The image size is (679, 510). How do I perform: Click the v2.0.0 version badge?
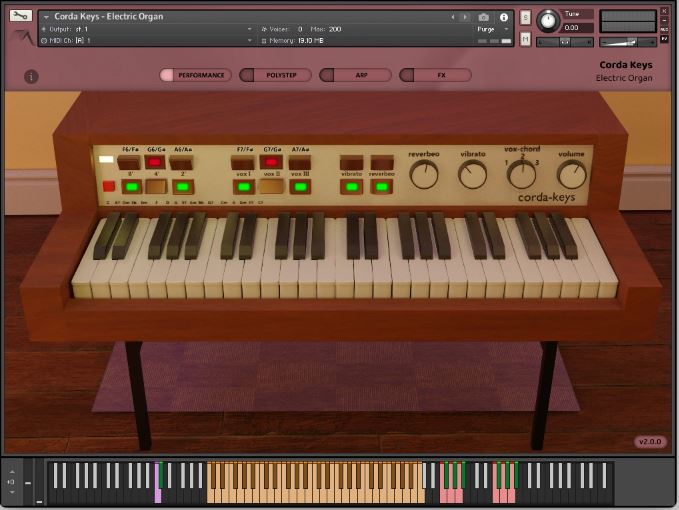click(x=650, y=442)
